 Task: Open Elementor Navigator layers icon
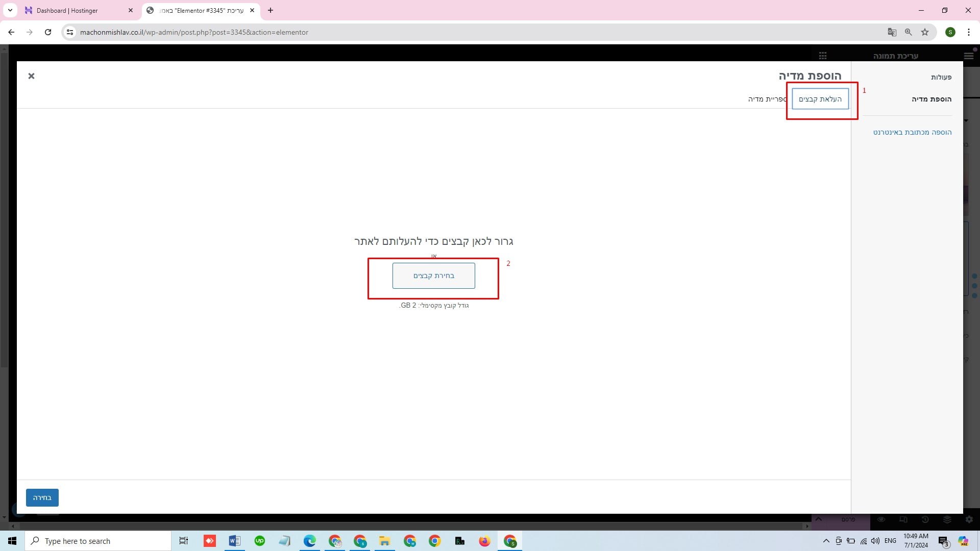point(947,519)
